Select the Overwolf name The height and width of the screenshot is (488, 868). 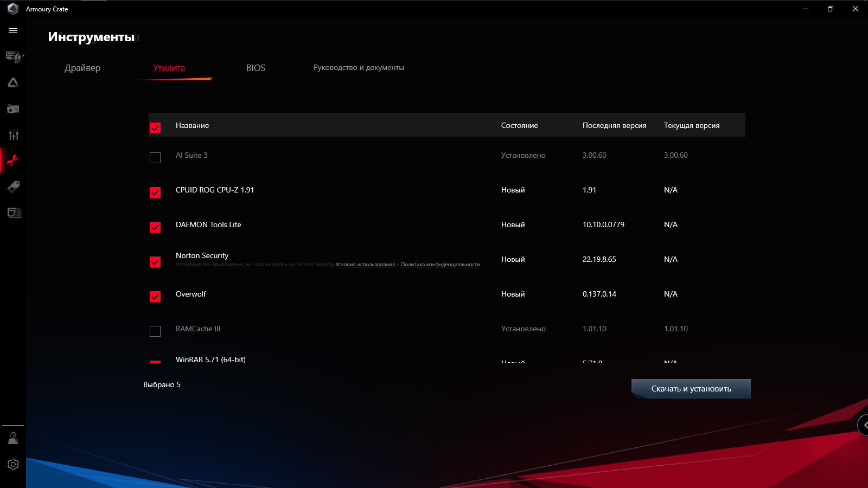[x=191, y=294]
